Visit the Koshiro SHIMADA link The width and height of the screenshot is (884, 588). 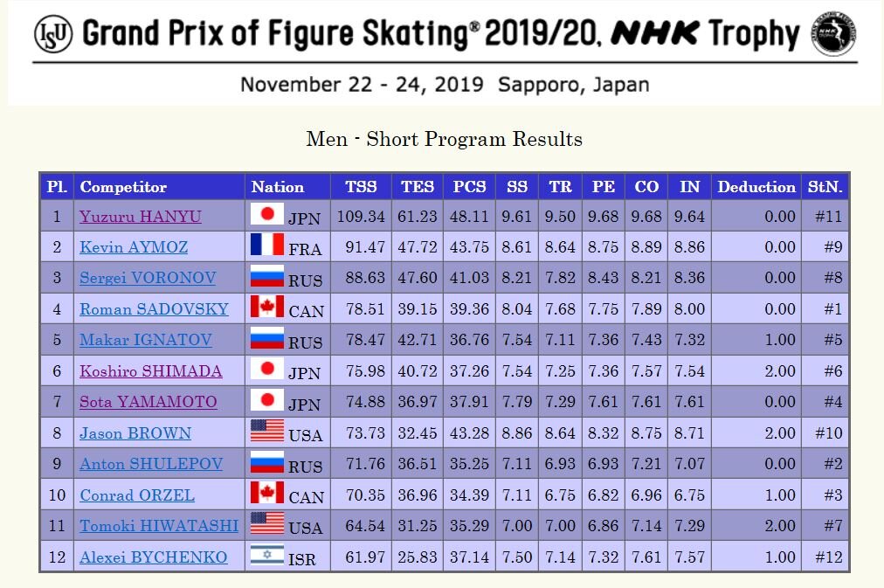click(x=151, y=371)
